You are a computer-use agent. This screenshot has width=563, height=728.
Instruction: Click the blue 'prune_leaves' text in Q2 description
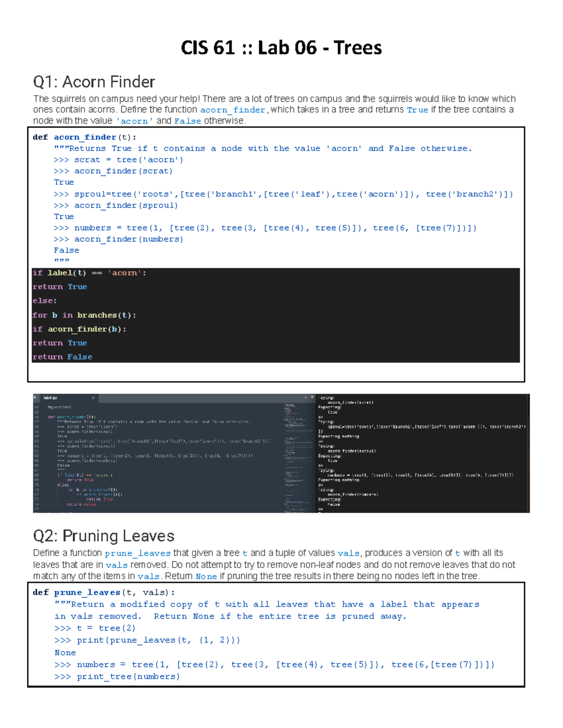pyautogui.click(x=137, y=554)
